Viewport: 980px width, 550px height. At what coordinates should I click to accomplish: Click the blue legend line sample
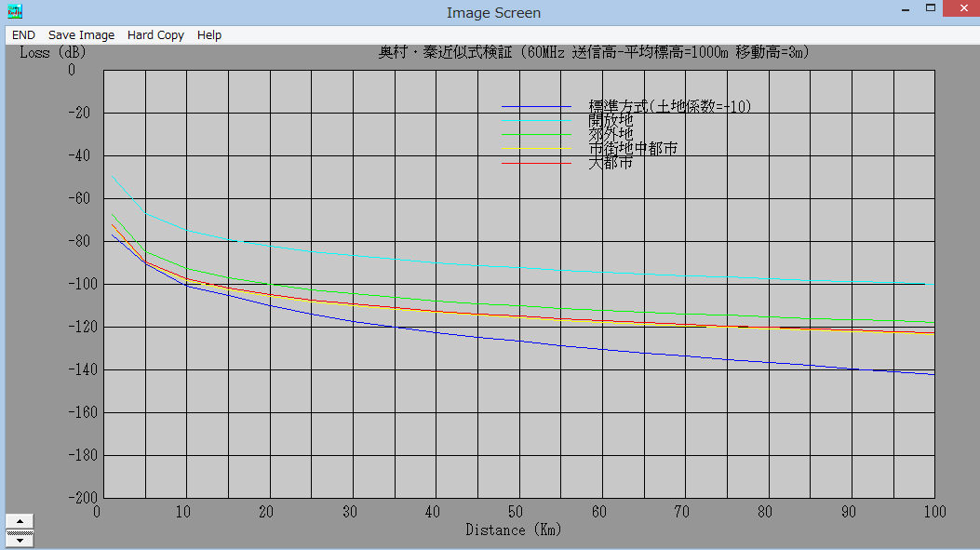[536, 107]
